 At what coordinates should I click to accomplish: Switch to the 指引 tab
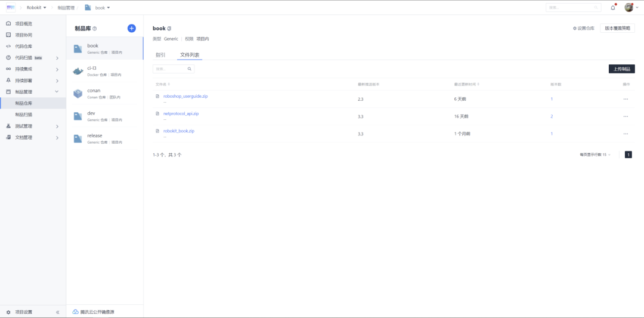(x=160, y=55)
